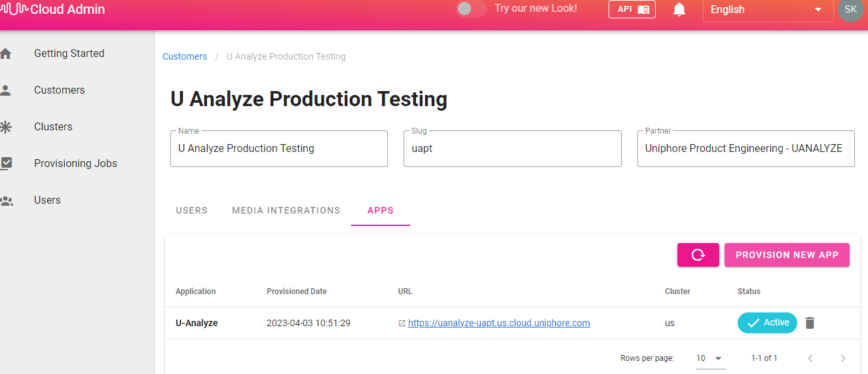Viewport: 868px width, 374px height.
Task: Refresh the apps list
Action: click(698, 255)
